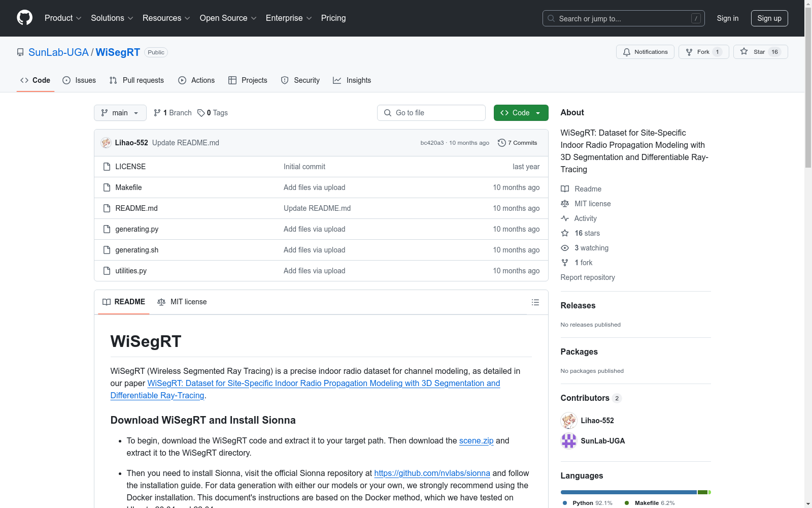This screenshot has width=812, height=508.
Task: Focus the Go to file search field
Action: coord(431,113)
